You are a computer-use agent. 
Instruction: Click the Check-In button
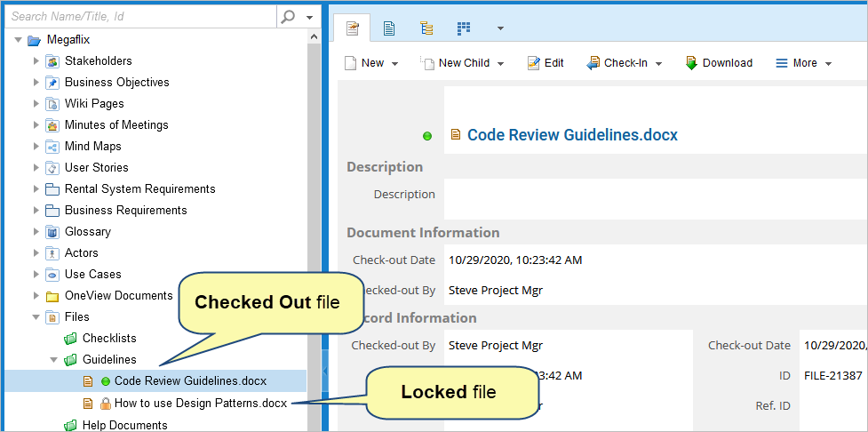pos(617,63)
